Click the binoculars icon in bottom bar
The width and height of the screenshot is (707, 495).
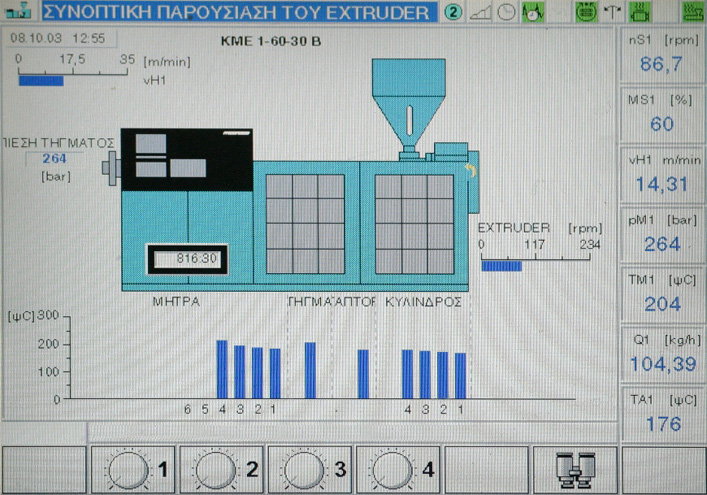[577, 467]
